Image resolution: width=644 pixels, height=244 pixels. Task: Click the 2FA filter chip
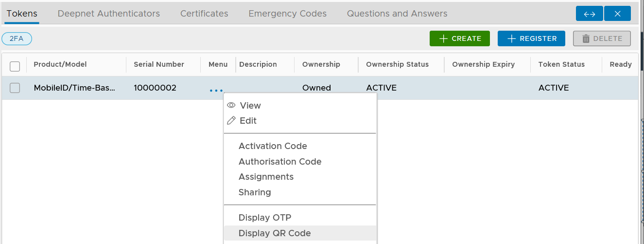point(17,38)
